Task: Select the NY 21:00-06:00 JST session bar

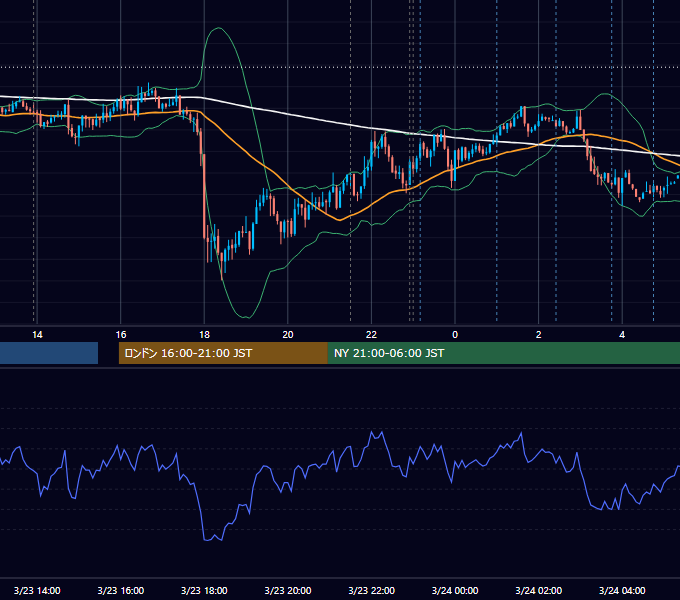Action: tap(504, 353)
